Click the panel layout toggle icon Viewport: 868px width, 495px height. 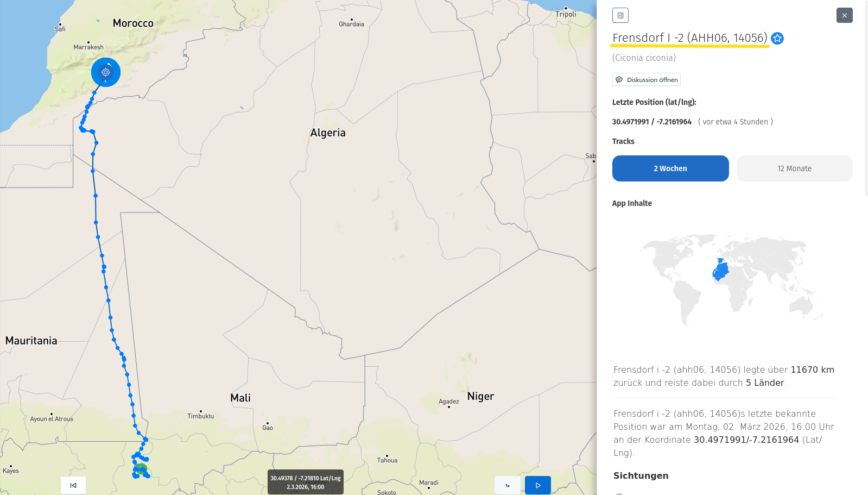[620, 15]
